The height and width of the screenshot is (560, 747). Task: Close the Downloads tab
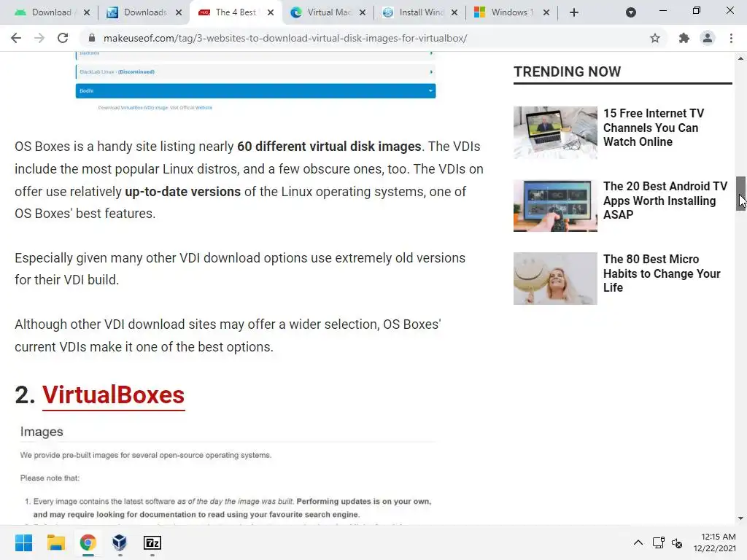tap(179, 12)
